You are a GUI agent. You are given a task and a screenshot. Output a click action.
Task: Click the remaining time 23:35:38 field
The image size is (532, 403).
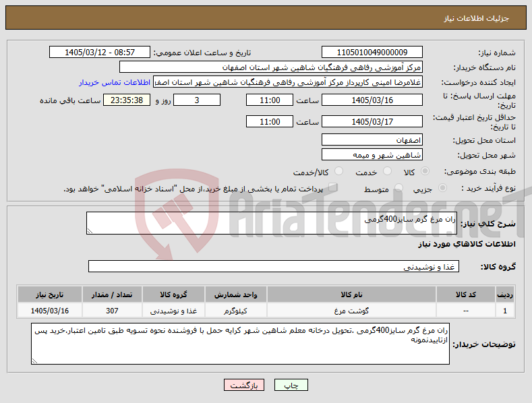[127, 100]
